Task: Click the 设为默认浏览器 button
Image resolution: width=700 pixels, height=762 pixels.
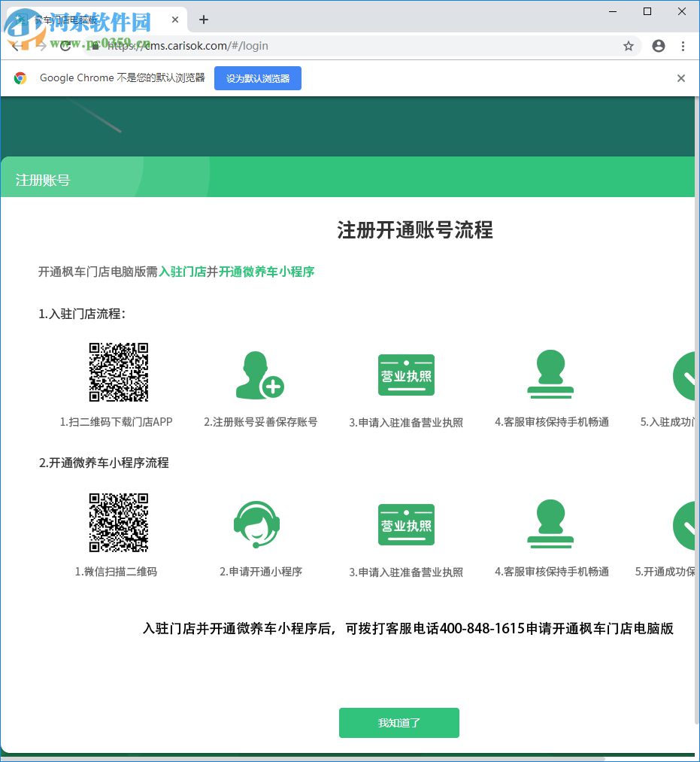Action: coord(257,78)
